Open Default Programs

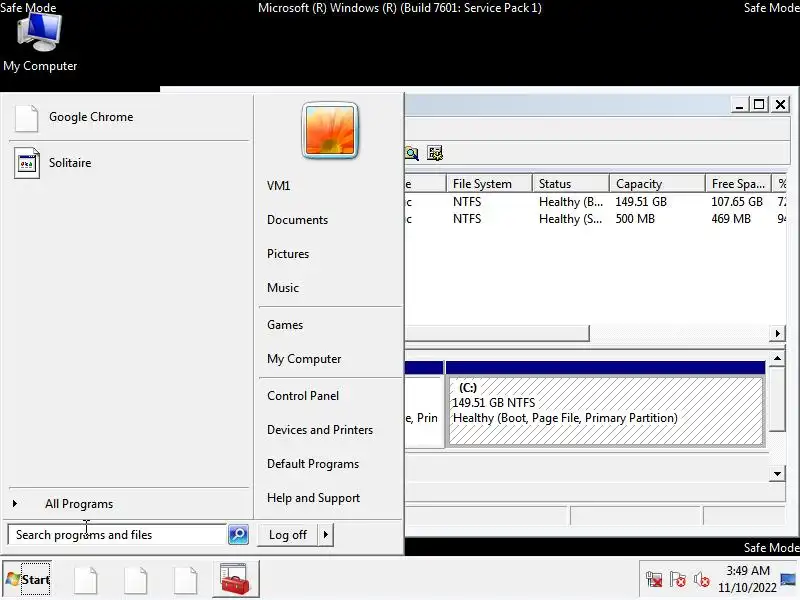coord(313,464)
